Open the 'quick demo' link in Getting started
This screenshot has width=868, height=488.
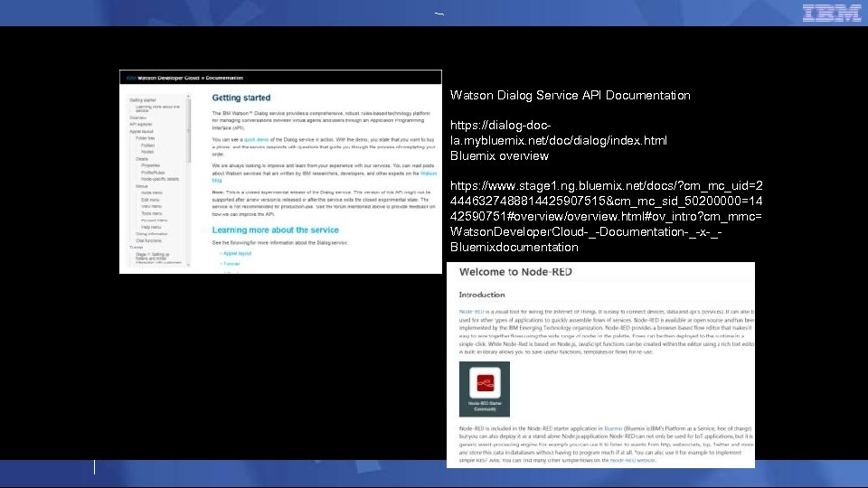point(256,140)
